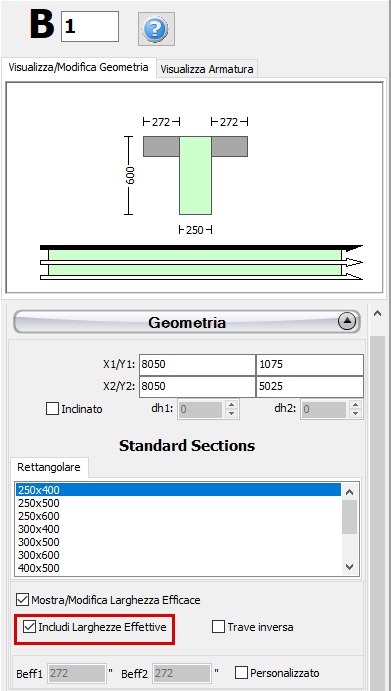This screenshot has width=391, height=691.
Task: Switch to the Visualizza Armatura tab
Action: (207, 69)
